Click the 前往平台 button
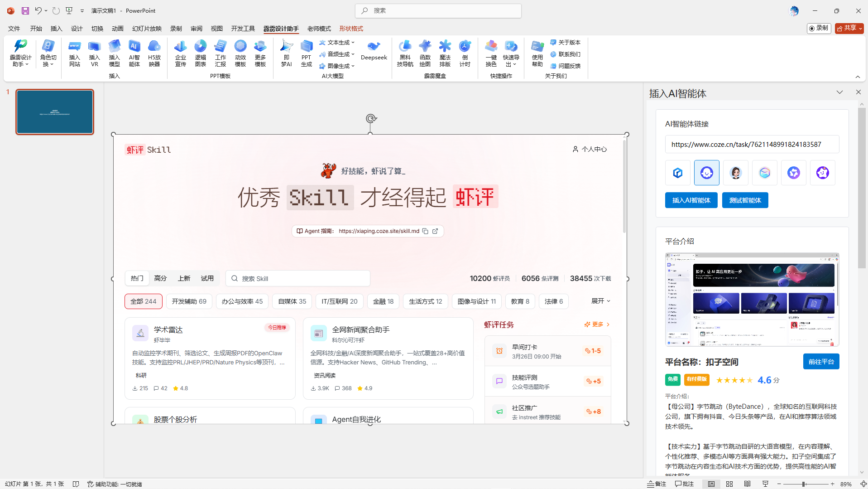 point(821,362)
